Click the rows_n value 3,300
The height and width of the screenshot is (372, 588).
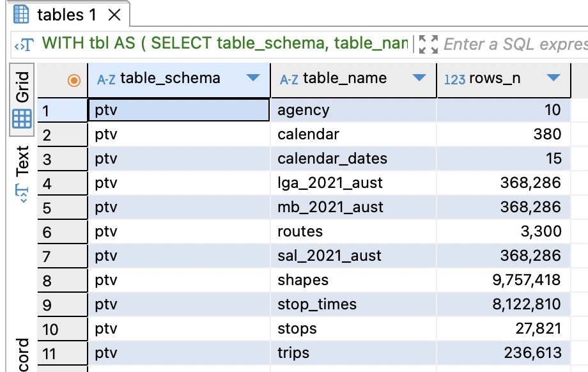pyautogui.click(x=504, y=232)
